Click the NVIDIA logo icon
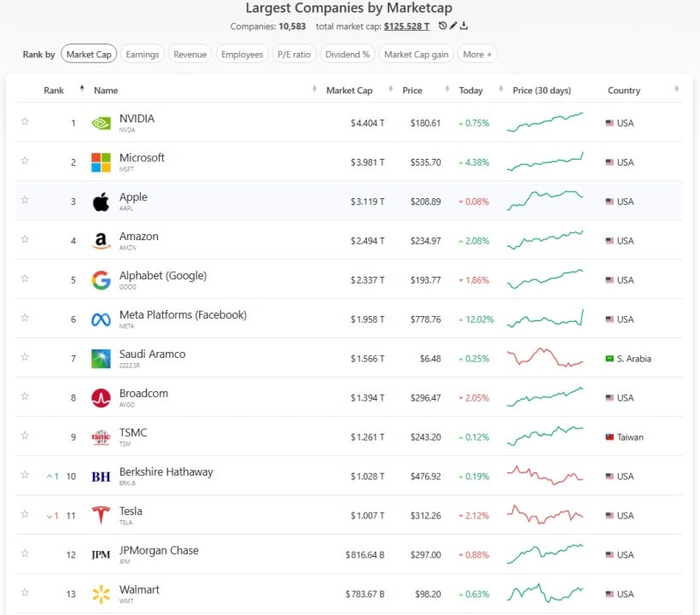Screen dimensions: 700x615 [x=101, y=123]
